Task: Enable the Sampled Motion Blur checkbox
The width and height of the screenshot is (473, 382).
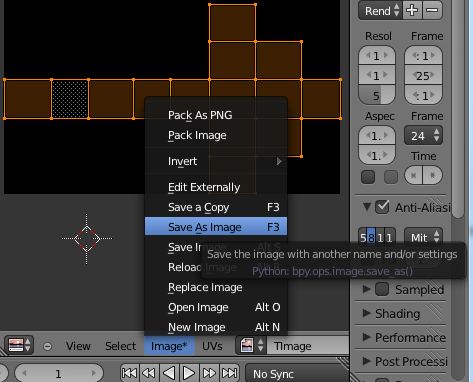Action: point(382,289)
